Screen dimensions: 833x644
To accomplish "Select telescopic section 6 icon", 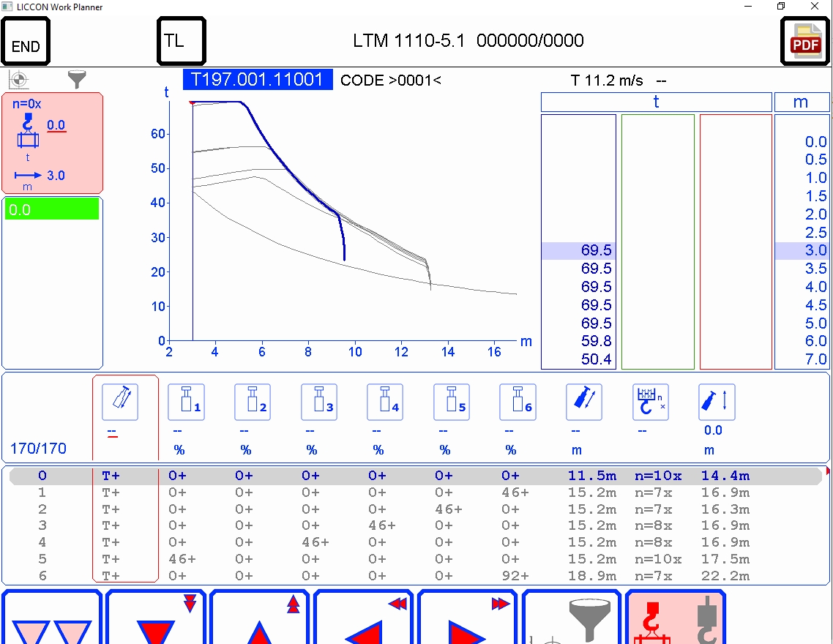I will 518,402.
